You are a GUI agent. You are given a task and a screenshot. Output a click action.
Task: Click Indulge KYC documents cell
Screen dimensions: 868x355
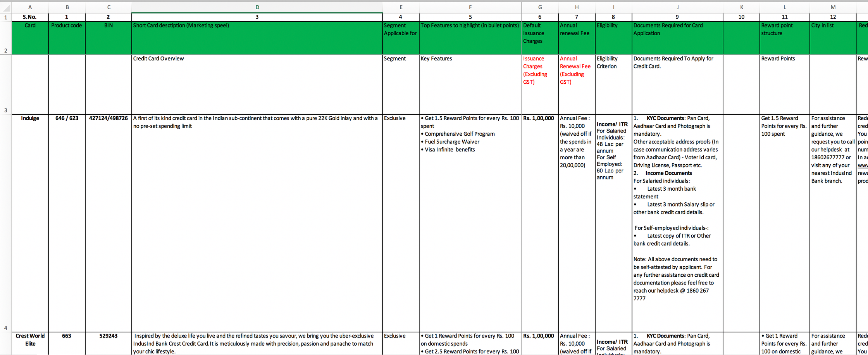pyautogui.click(x=677, y=223)
